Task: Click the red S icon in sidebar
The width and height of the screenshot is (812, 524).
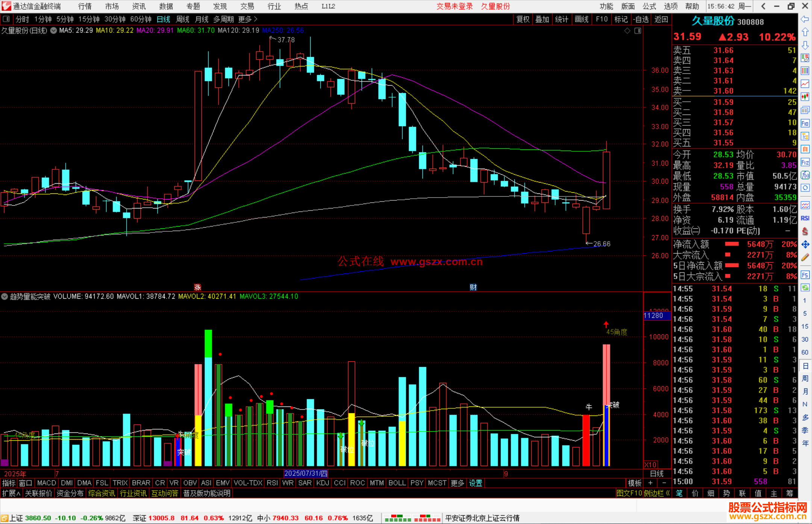Action: (x=805, y=231)
